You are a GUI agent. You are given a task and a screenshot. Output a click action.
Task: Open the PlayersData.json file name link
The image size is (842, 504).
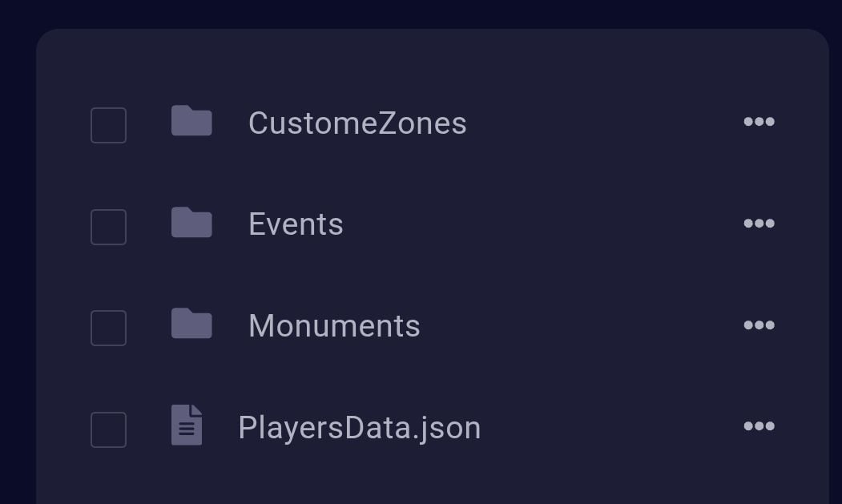359,428
